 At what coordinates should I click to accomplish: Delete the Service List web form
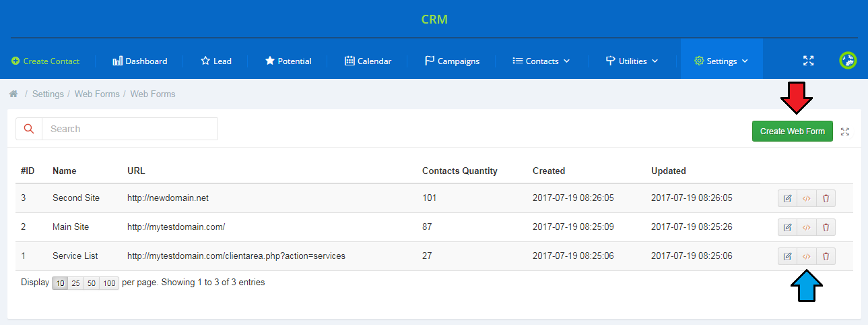[x=826, y=256]
